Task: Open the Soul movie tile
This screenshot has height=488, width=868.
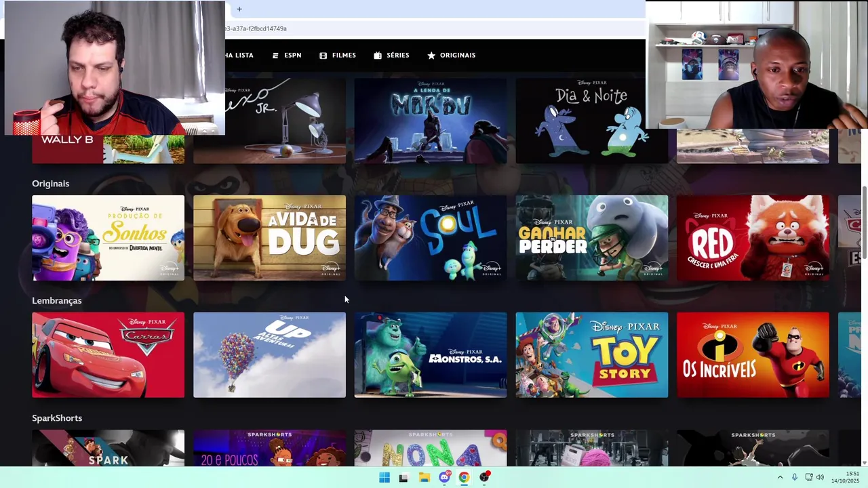Action: click(x=431, y=238)
